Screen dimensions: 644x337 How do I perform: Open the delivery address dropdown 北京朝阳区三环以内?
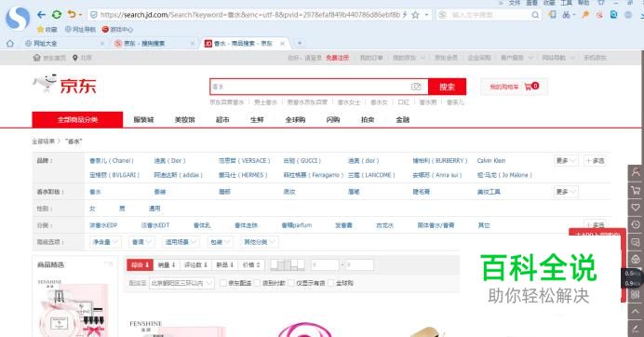pyautogui.click(x=181, y=283)
